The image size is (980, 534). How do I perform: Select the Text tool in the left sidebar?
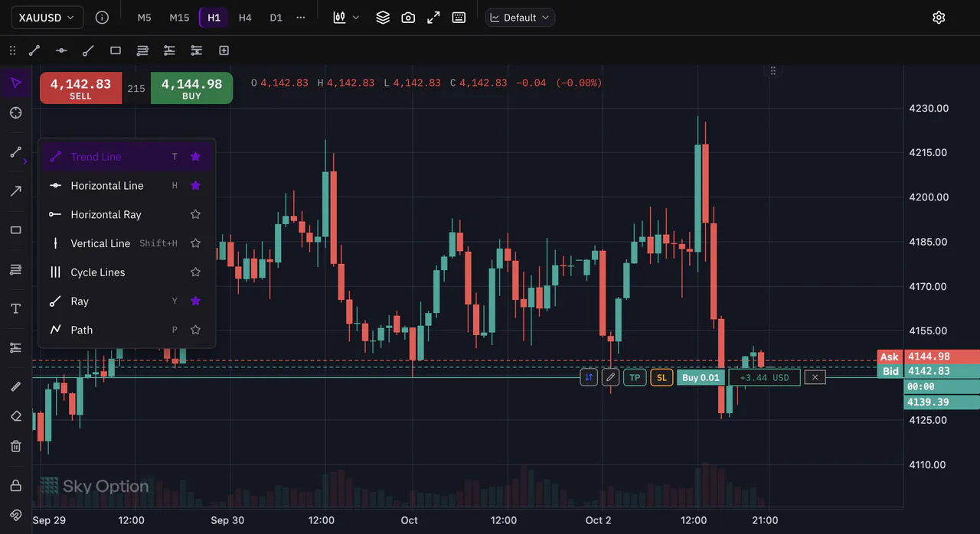16,308
